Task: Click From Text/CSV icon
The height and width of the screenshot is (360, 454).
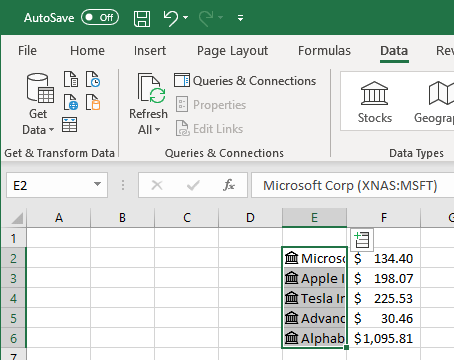Action: pyautogui.click(x=71, y=79)
